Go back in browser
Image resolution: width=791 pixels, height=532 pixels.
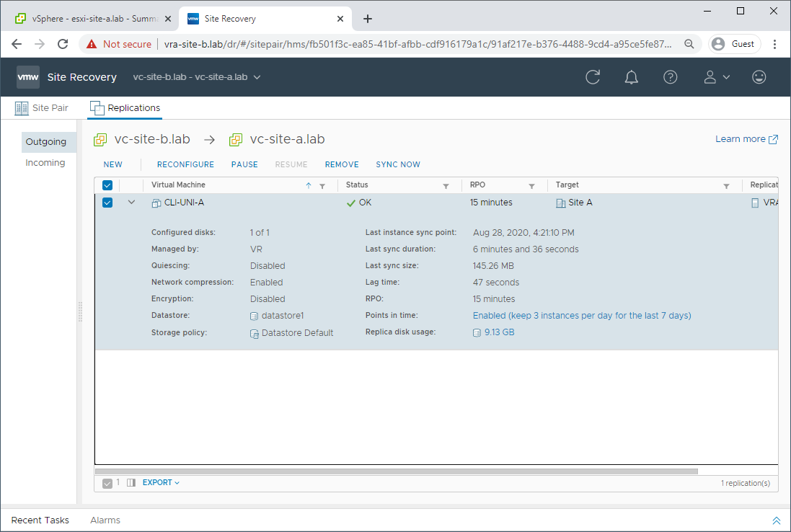click(x=17, y=44)
